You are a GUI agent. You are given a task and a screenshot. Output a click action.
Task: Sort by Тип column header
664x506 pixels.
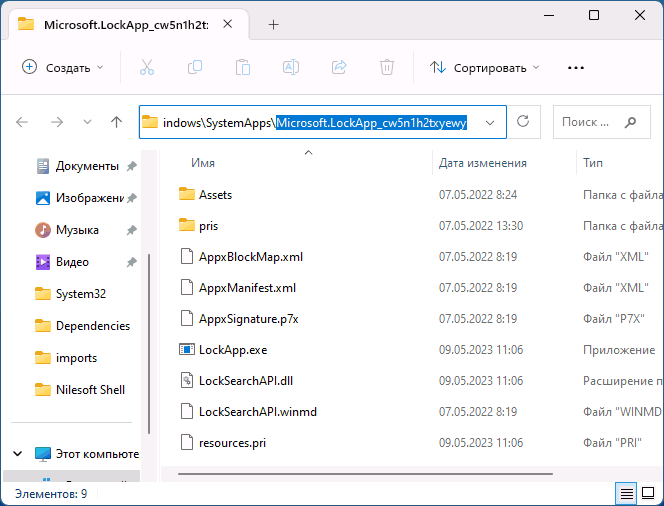click(x=593, y=163)
